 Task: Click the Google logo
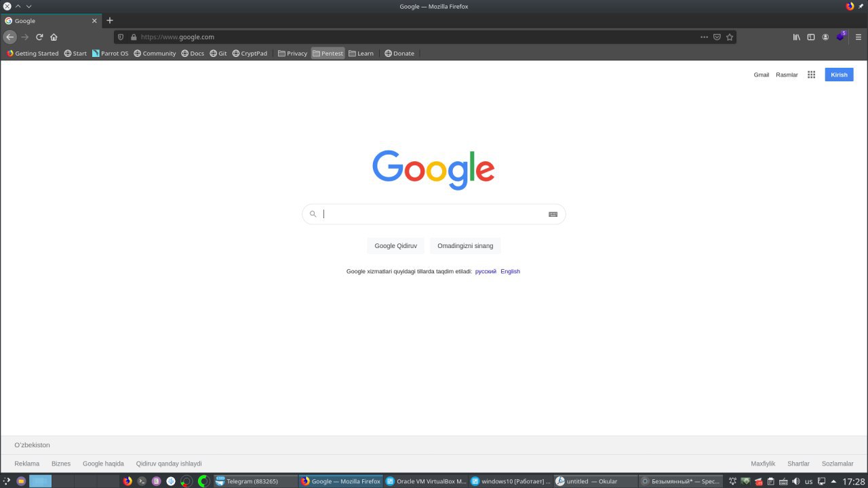pos(433,169)
